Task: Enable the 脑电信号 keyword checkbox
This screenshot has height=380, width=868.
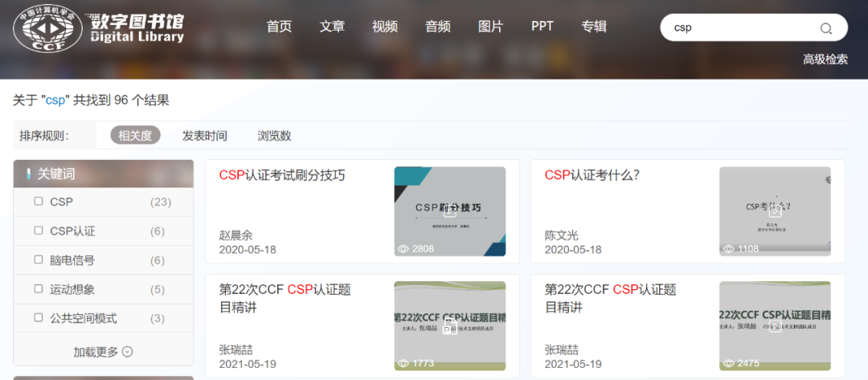Action: coord(39,260)
